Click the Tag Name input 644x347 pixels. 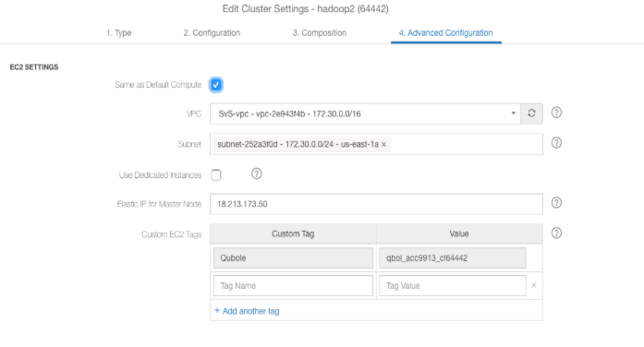click(293, 286)
